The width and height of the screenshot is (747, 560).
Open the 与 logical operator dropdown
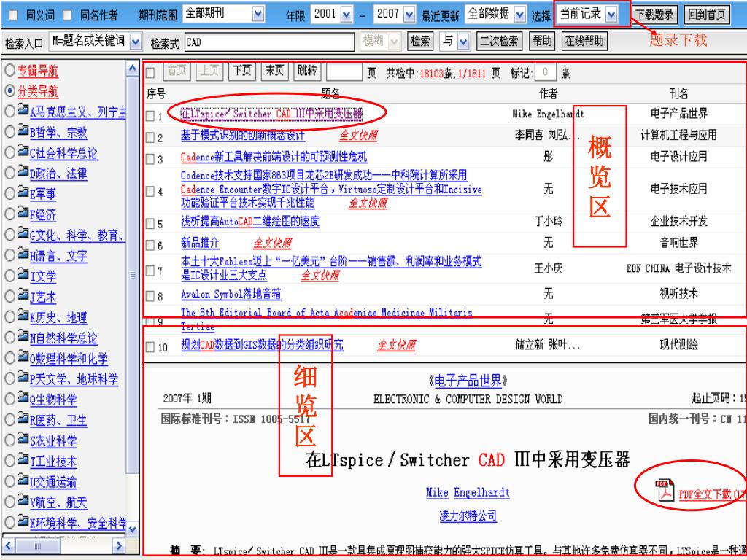(x=463, y=42)
